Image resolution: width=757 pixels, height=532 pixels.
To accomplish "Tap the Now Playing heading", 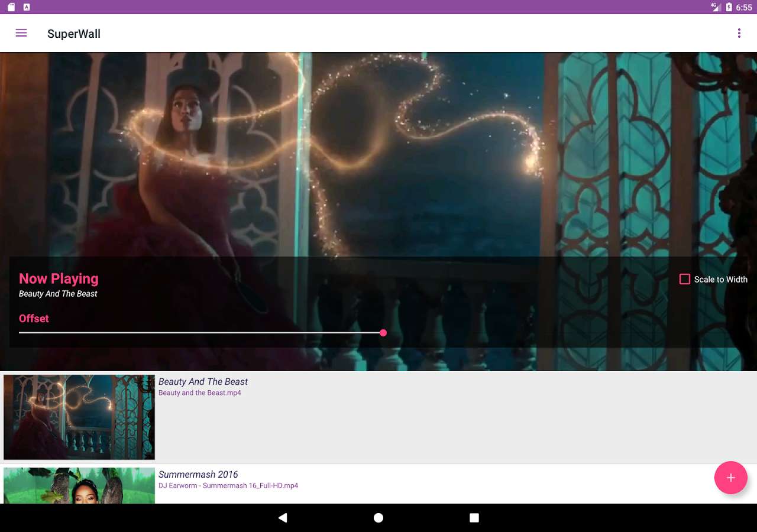I will coord(59,278).
